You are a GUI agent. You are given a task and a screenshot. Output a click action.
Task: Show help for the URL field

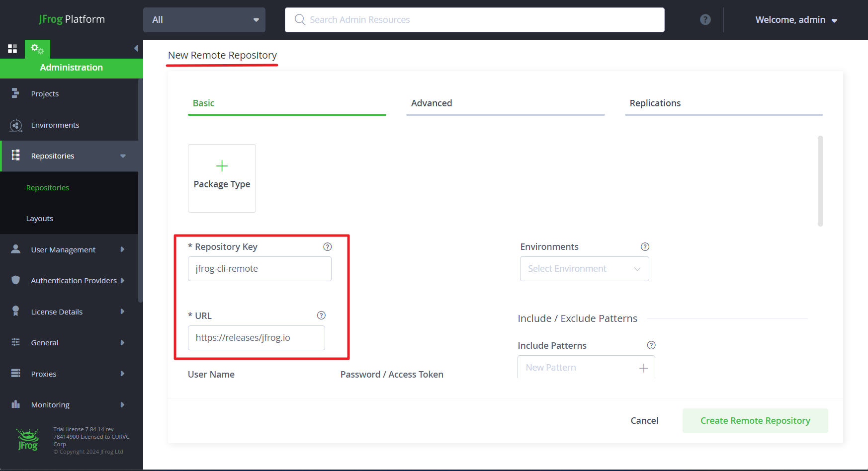(x=321, y=315)
